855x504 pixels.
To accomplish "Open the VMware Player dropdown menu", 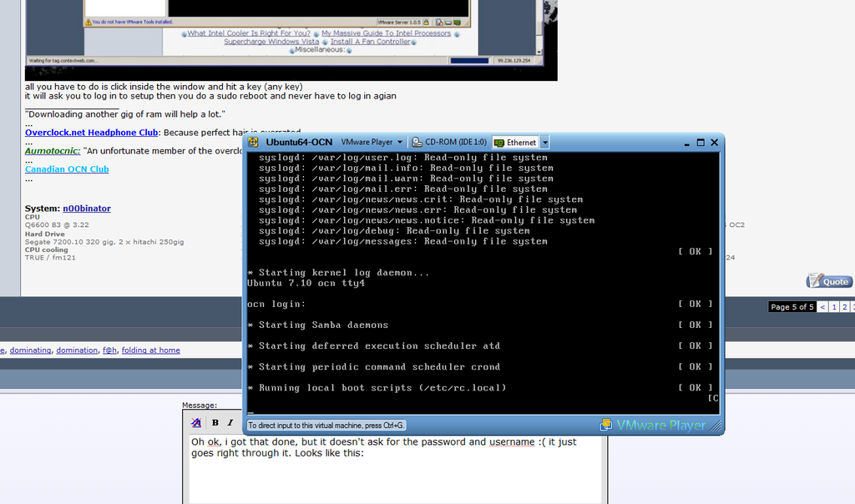I will (x=372, y=142).
